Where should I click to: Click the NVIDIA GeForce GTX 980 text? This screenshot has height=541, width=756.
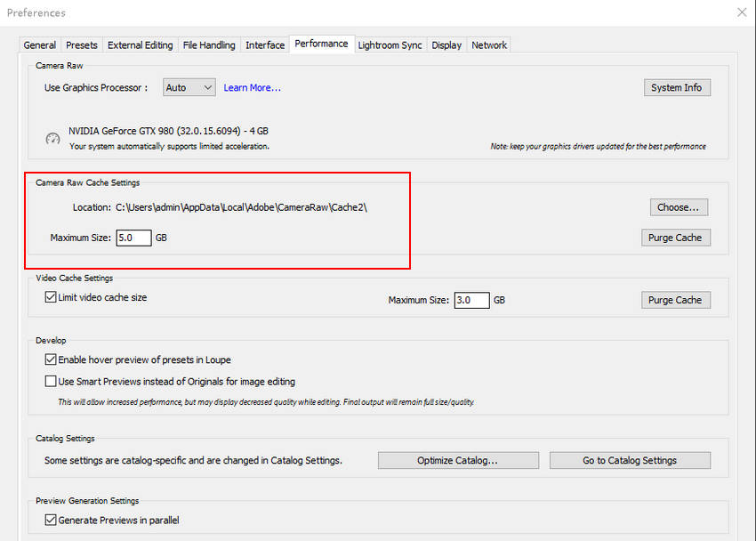tap(168, 131)
